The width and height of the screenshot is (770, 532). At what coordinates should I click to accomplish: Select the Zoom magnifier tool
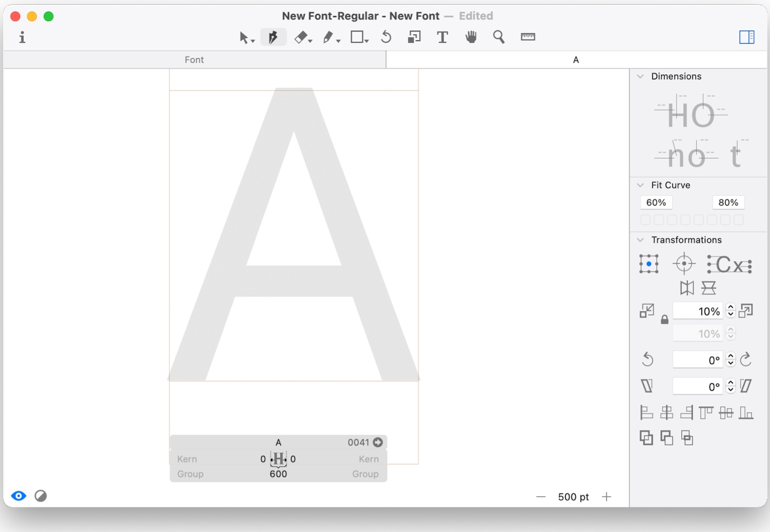499,37
